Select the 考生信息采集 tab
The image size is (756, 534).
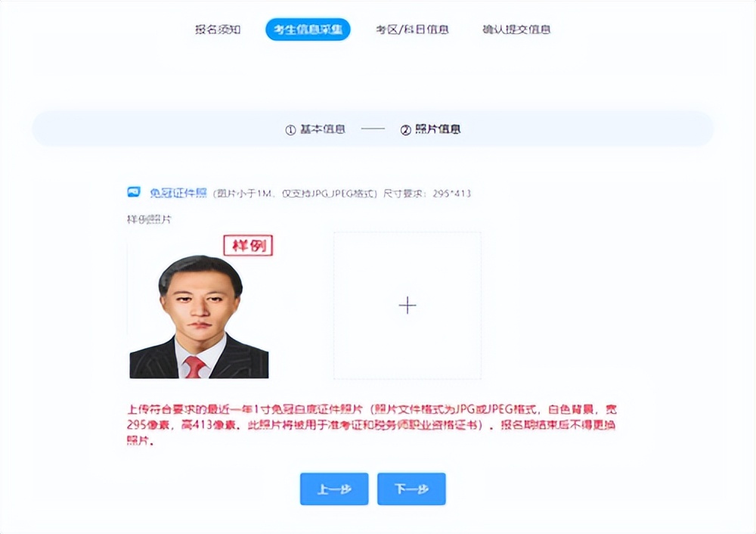coord(308,29)
